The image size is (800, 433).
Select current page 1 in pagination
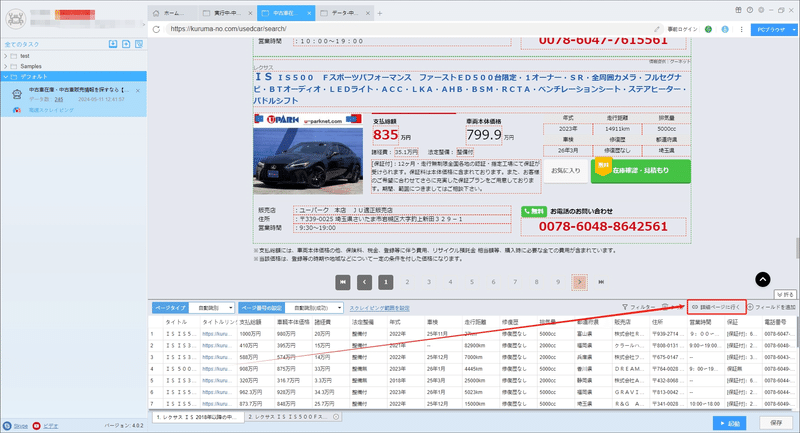point(386,282)
